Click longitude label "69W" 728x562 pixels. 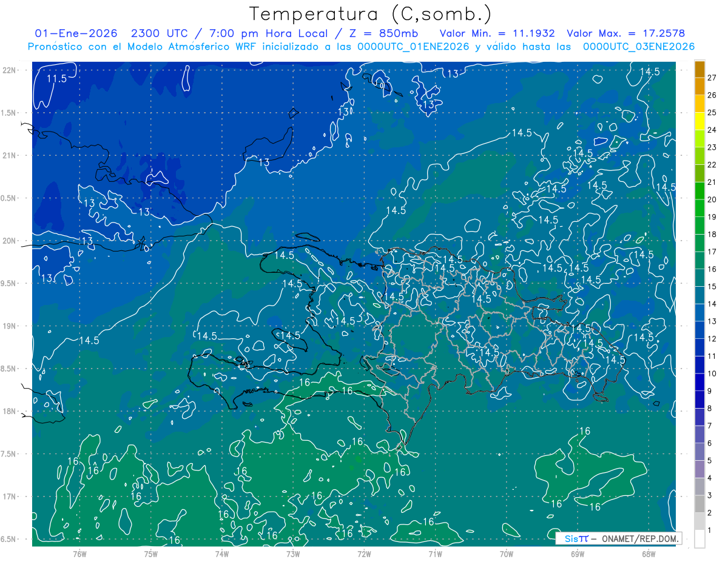pyautogui.click(x=578, y=554)
